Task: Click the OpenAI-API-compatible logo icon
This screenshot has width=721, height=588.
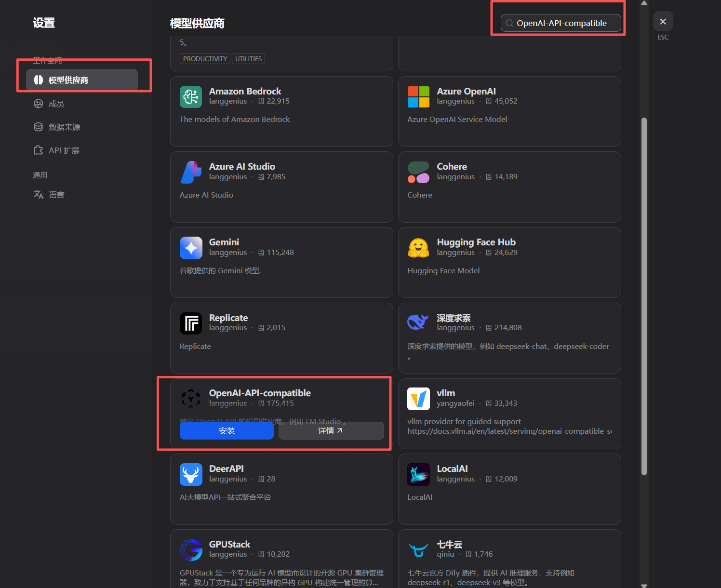Action: coord(191,399)
